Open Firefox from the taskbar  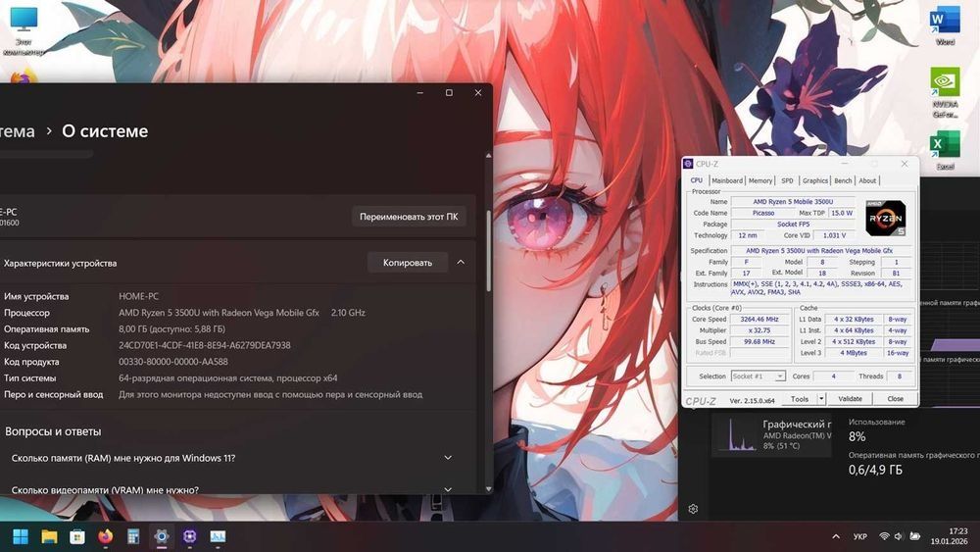[106, 536]
